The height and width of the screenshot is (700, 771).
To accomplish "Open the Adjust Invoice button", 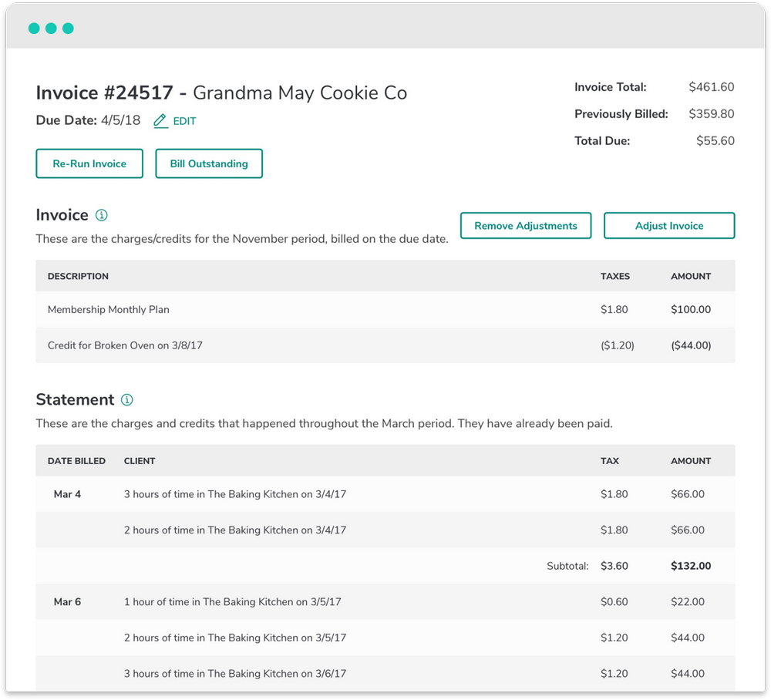I will (668, 226).
